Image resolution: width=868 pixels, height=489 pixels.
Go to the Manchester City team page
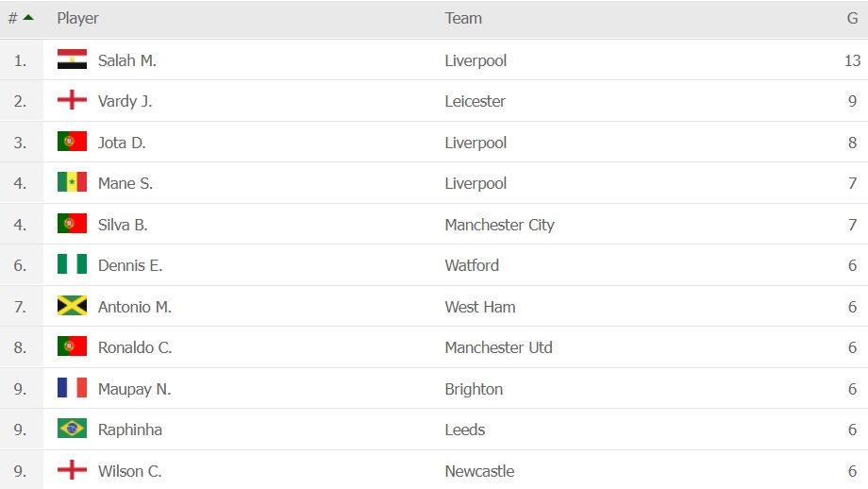click(499, 225)
